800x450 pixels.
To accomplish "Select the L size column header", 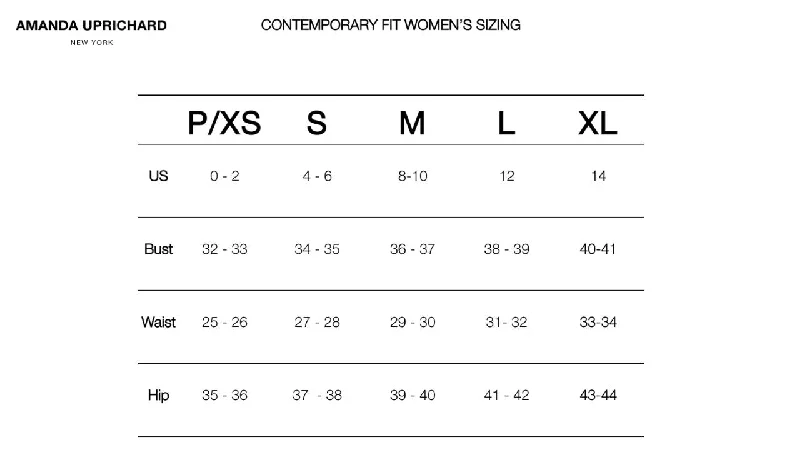I will pos(506,123).
